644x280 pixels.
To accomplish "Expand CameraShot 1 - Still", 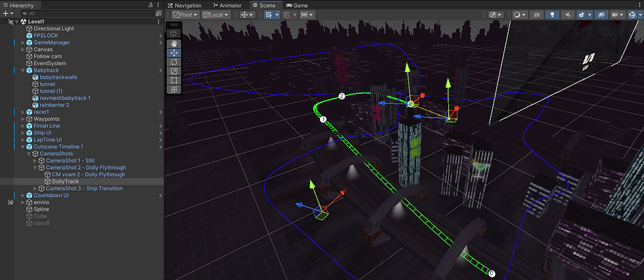I will pyautogui.click(x=35, y=160).
